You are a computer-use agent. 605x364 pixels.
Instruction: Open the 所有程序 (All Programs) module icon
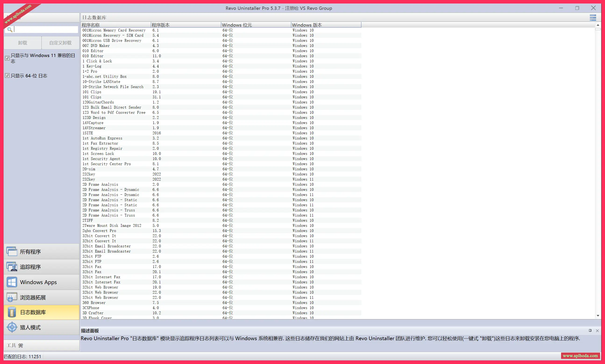11,251
